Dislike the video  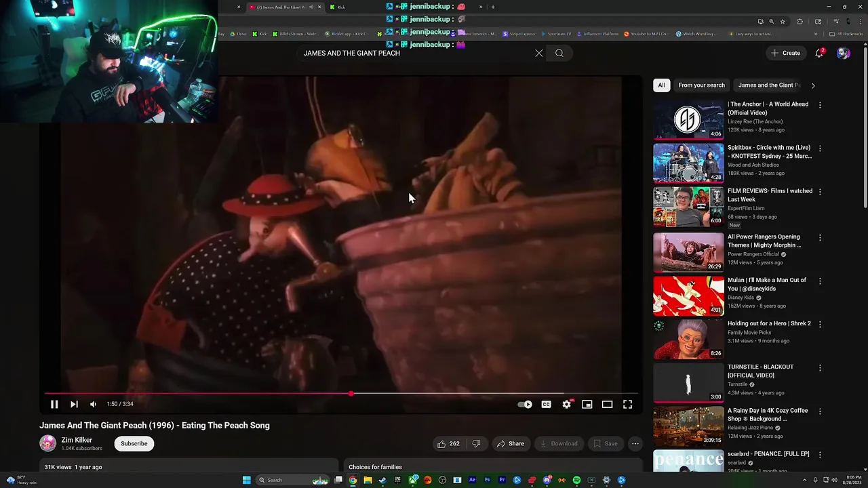476,444
